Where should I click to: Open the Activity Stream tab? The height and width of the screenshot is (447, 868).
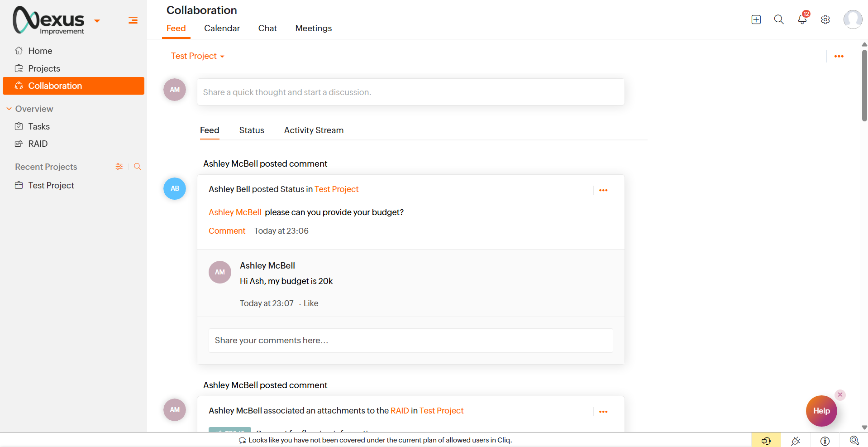[x=314, y=130]
